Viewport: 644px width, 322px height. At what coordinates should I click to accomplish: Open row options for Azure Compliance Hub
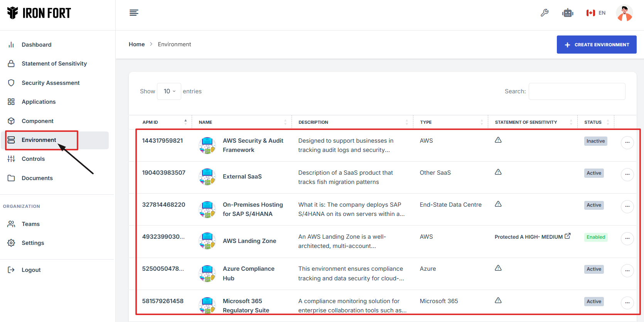pyautogui.click(x=627, y=271)
